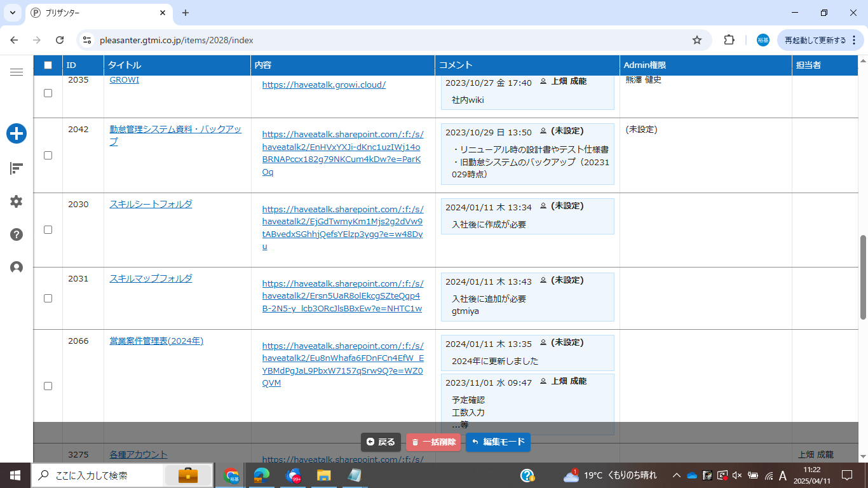Open the settings gear in sidebar

17,201
